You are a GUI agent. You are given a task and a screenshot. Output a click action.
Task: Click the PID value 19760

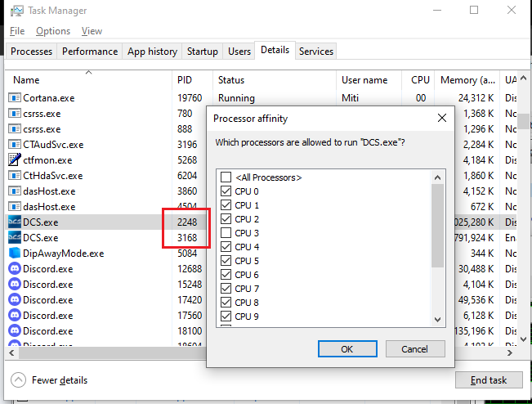(x=190, y=98)
